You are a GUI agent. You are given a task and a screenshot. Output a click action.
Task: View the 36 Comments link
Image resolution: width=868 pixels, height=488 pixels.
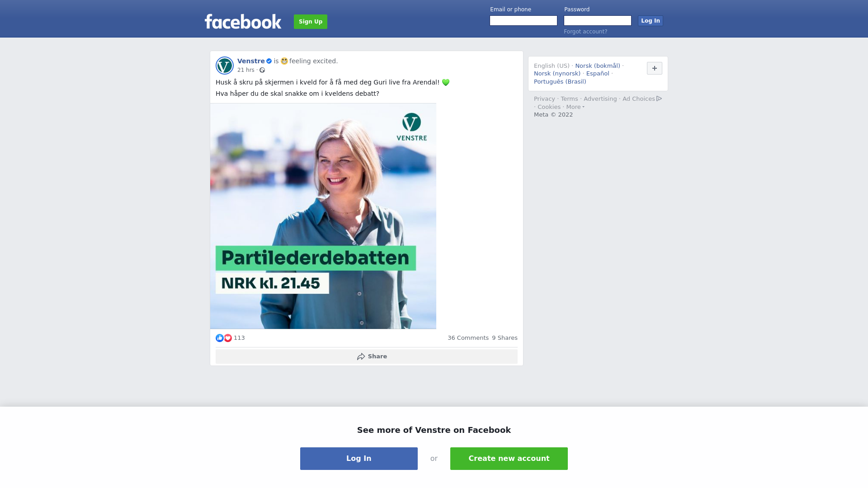(x=468, y=338)
